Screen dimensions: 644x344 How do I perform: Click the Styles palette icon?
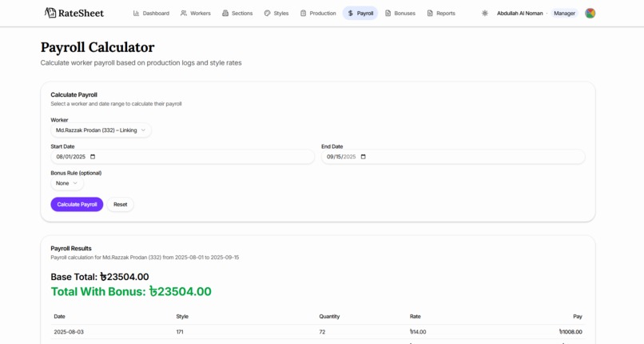click(268, 13)
